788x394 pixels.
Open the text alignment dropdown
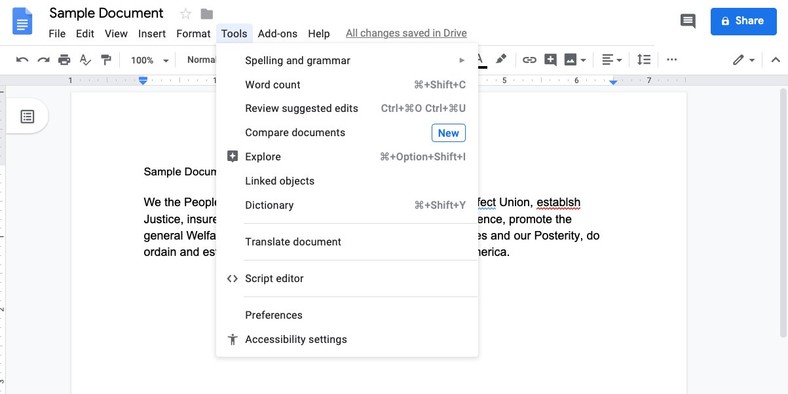[x=612, y=60]
